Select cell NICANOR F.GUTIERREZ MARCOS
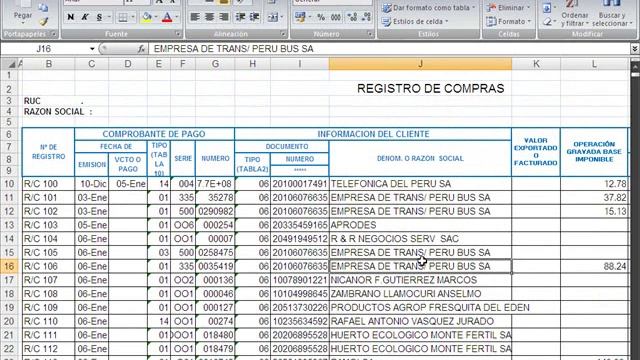The width and height of the screenshot is (640, 360). pyautogui.click(x=420, y=280)
